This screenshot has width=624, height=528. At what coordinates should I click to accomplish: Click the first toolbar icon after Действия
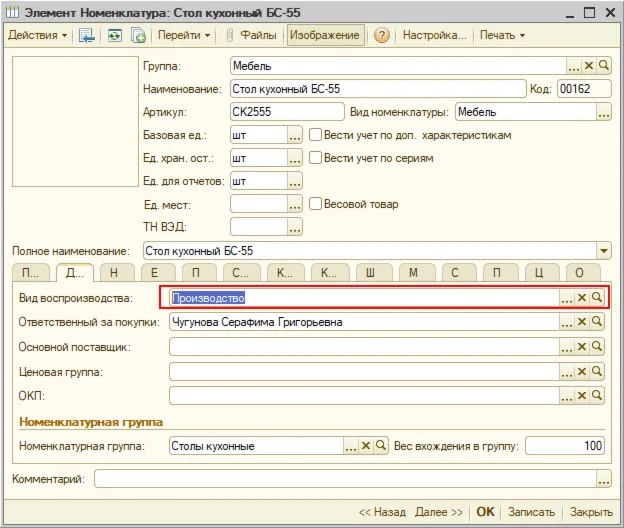pyautogui.click(x=87, y=35)
